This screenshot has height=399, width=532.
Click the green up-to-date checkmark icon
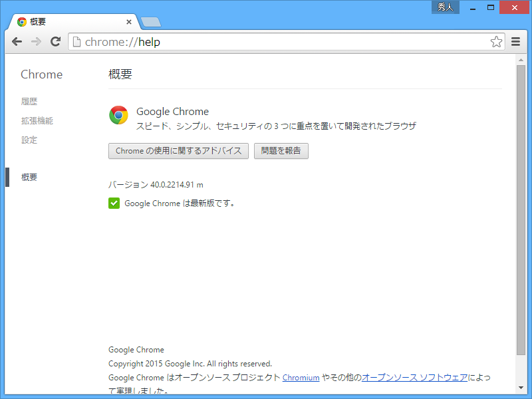(x=114, y=203)
